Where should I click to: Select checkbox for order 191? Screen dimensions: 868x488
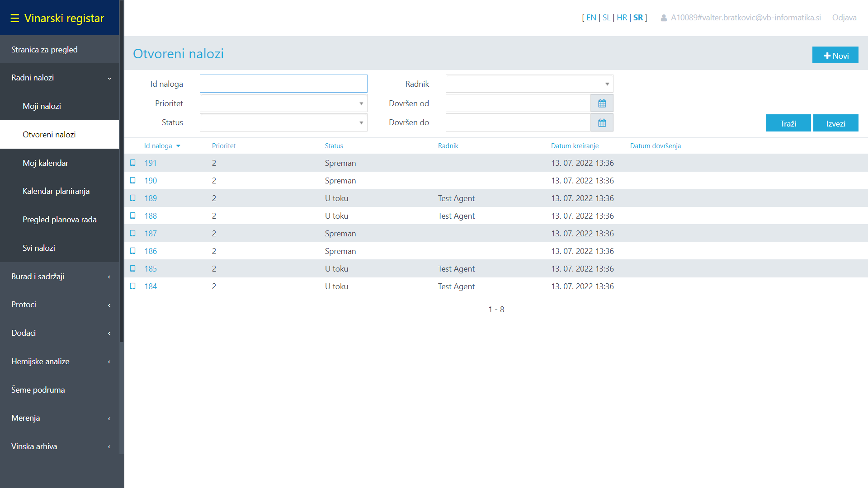[133, 163]
